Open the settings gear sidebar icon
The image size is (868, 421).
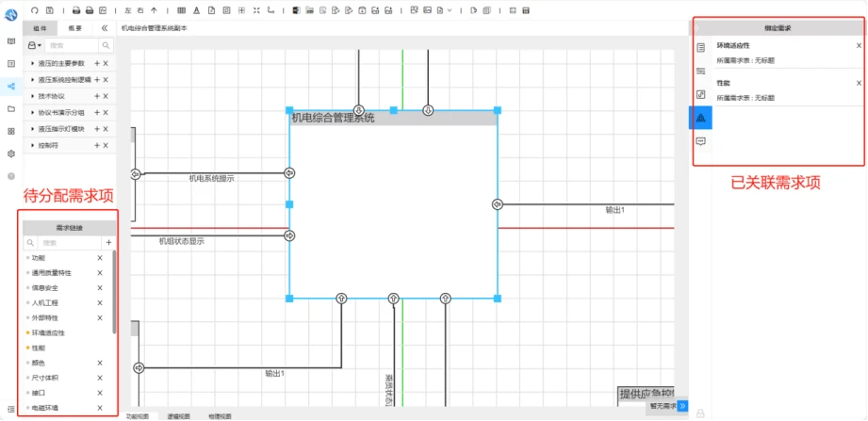11,154
